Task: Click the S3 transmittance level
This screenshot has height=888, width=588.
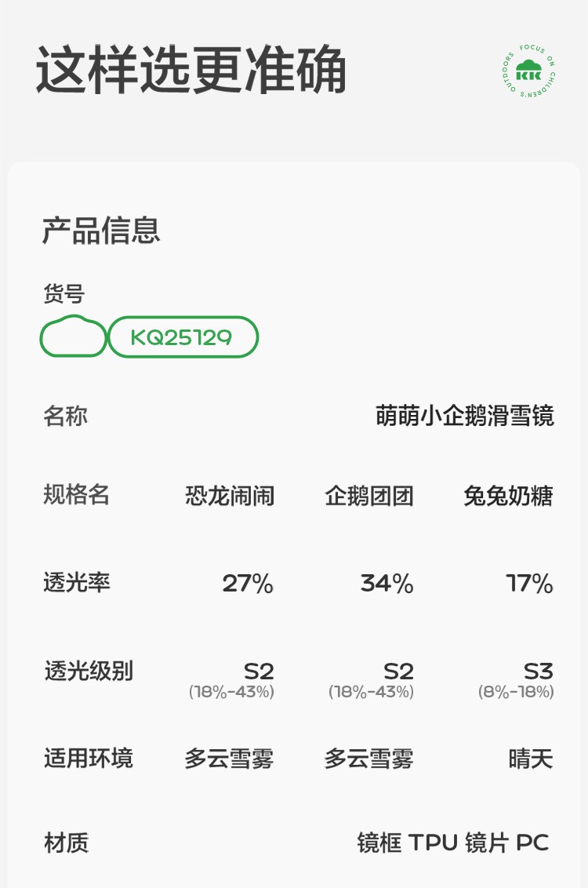Action: tap(538, 671)
